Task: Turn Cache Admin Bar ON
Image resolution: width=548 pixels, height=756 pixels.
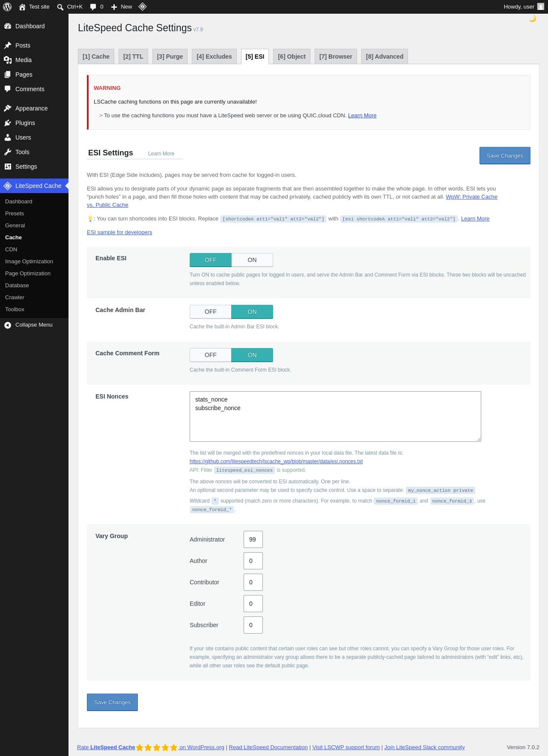Action: click(x=252, y=312)
